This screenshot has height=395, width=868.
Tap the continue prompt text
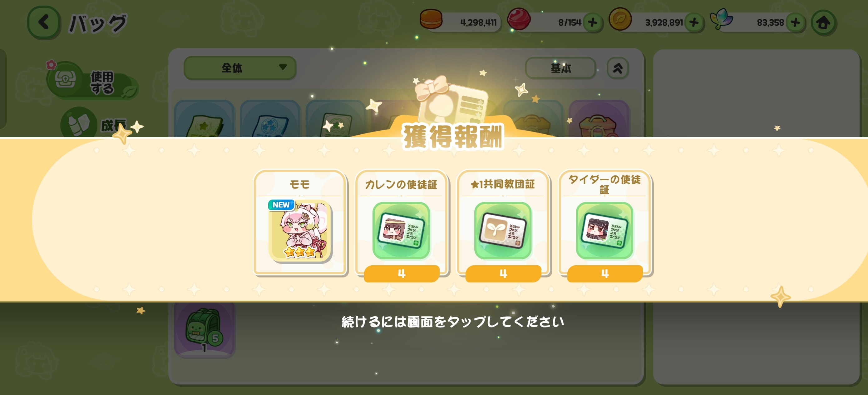[452, 322]
